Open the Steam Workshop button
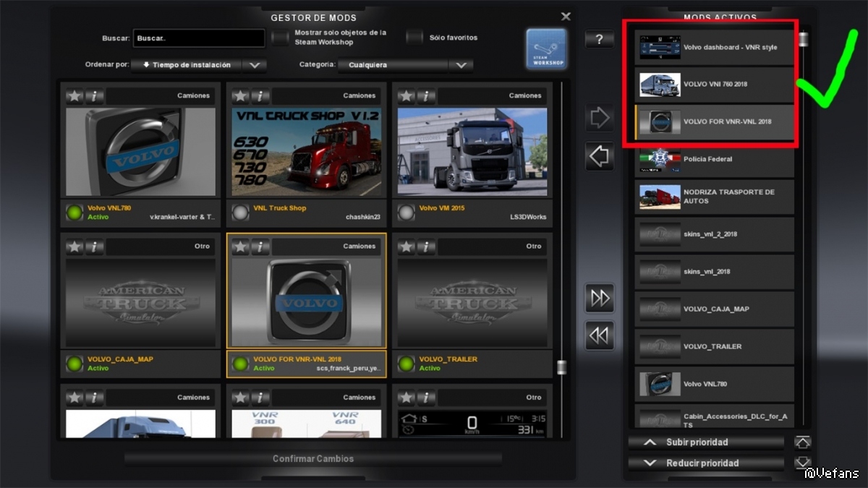 [546, 48]
